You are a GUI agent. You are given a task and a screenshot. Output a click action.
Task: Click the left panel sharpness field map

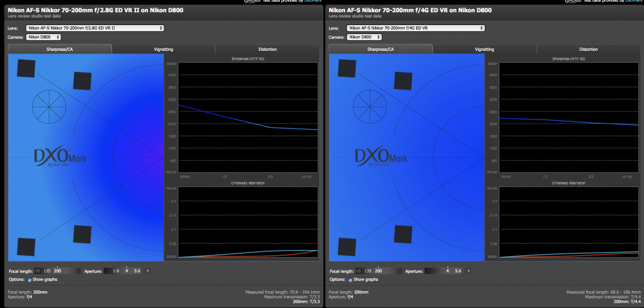coord(86,158)
